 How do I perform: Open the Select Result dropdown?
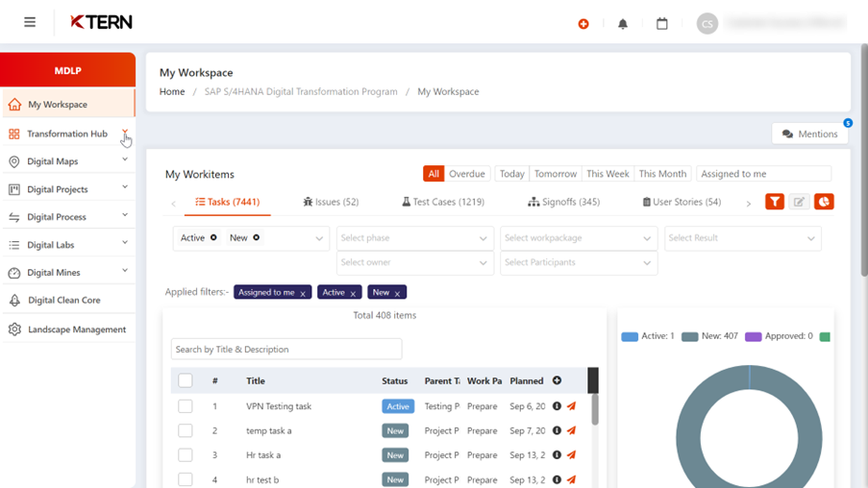click(742, 238)
